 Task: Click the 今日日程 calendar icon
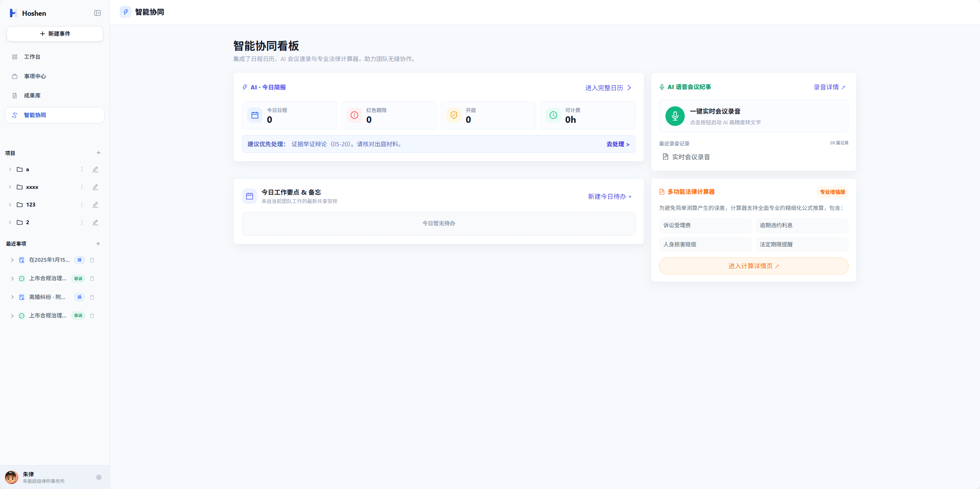tap(255, 115)
